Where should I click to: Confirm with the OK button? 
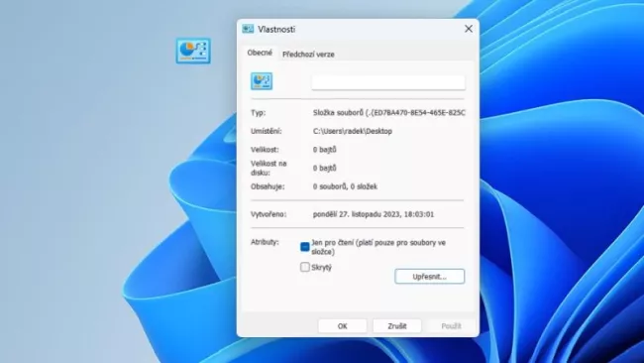342,326
